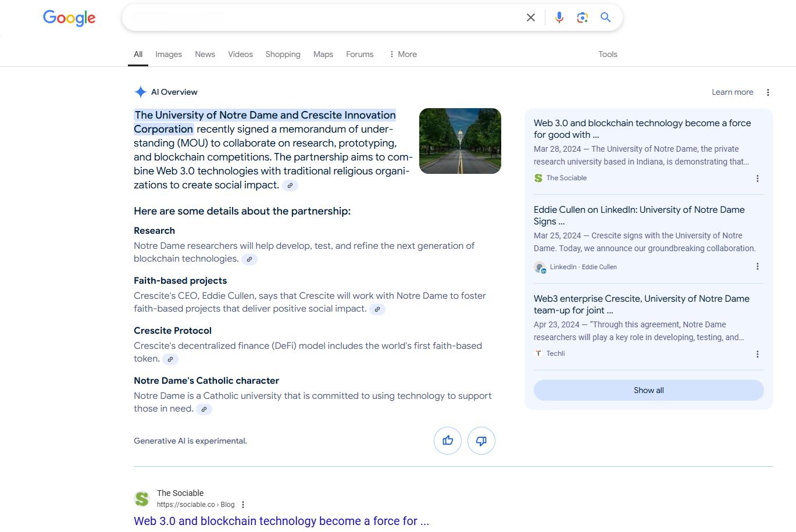This screenshot has width=796, height=532.
Task: Switch to the Forums tab
Action: click(x=359, y=54)
